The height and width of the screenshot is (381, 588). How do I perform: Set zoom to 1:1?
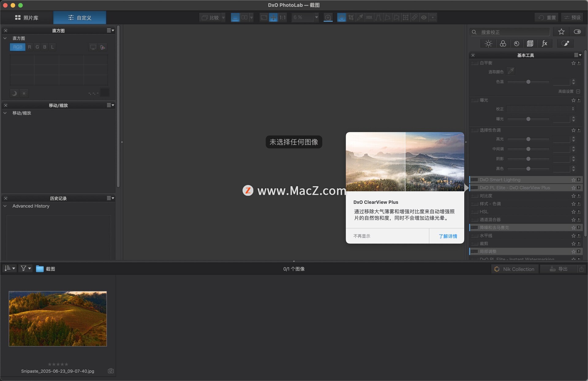click(x=282, y=17)
